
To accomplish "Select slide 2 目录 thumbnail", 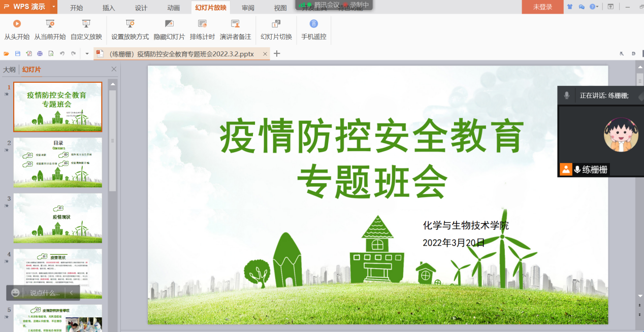I will (x=57, y=162).
